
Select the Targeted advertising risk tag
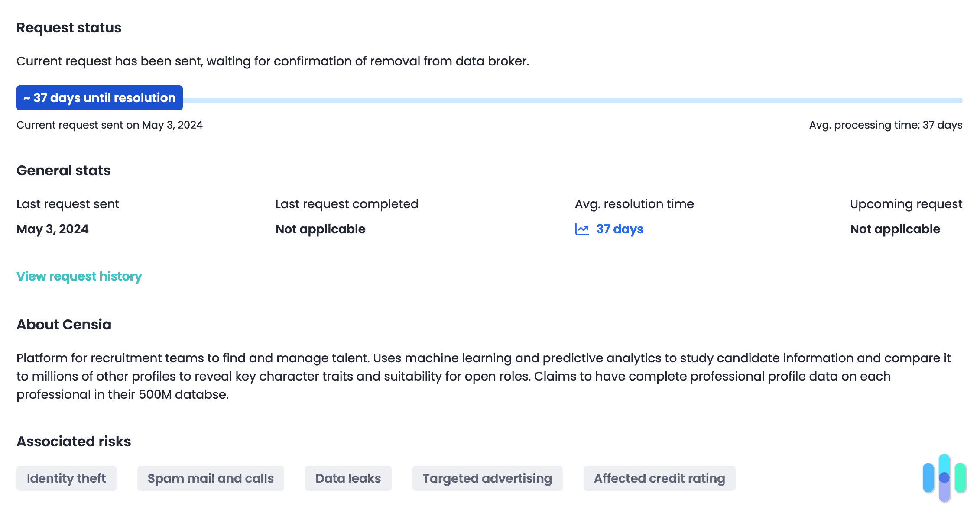point(487,478)
